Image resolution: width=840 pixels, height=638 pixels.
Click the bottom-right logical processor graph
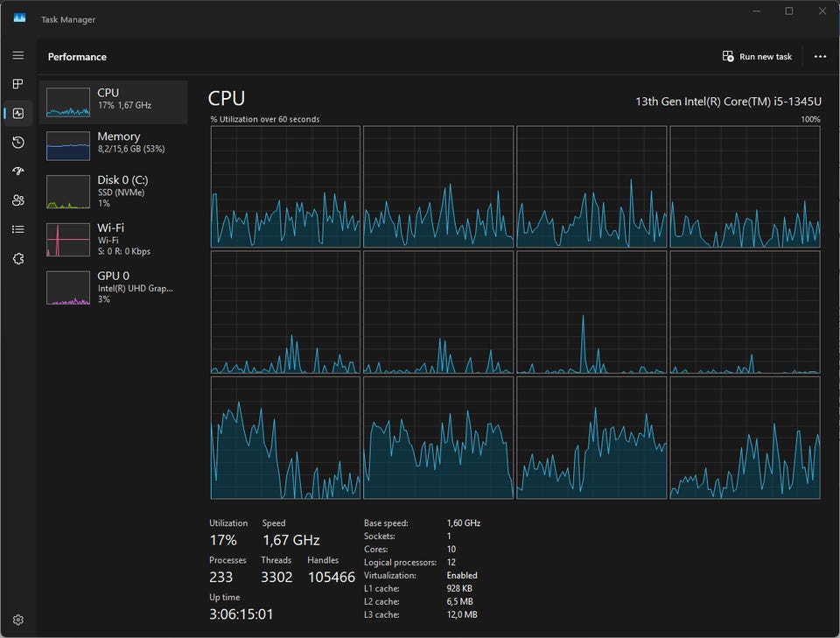pos(745,438)
